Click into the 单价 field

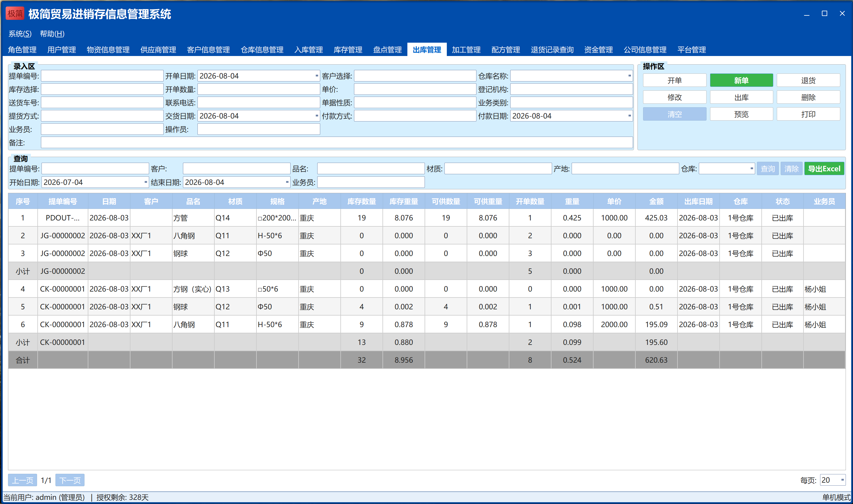415,89
